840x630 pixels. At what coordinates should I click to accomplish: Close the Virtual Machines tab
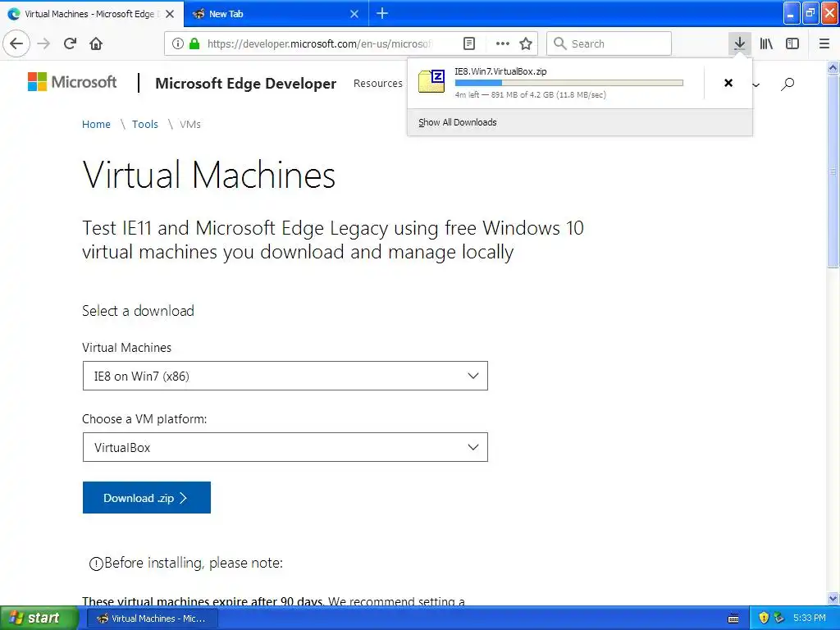(170, 14)
